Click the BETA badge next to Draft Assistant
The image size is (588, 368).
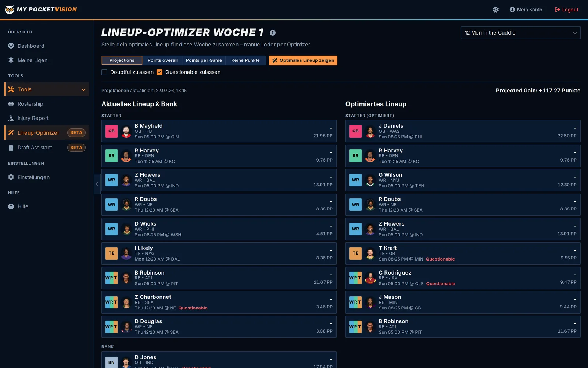coord(76,148)
